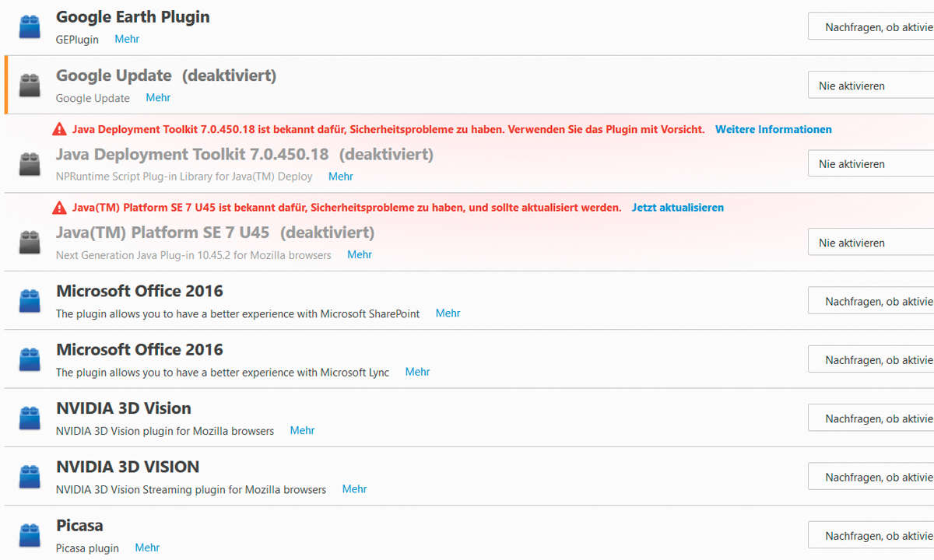Select the Microsoft Office 2016 title above the Lync description
The width and height of the screenshot is (934, 560).
(x=139, y=349)
